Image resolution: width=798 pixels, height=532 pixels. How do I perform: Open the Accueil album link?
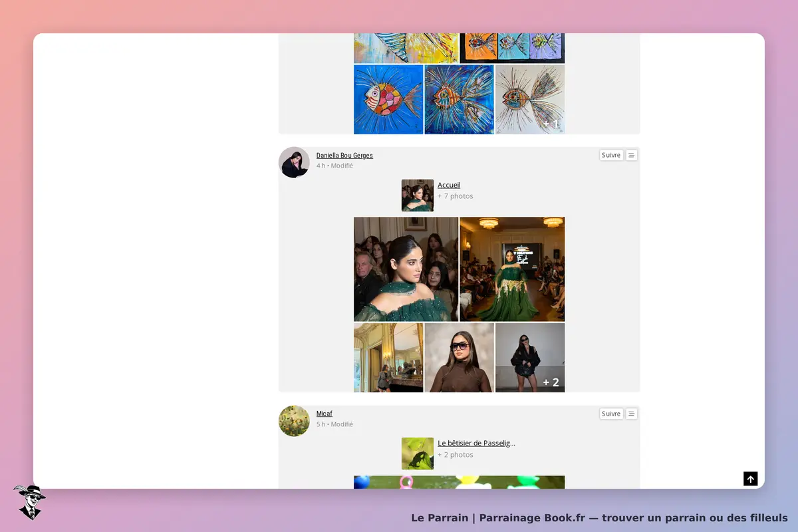tap(449, 185)
